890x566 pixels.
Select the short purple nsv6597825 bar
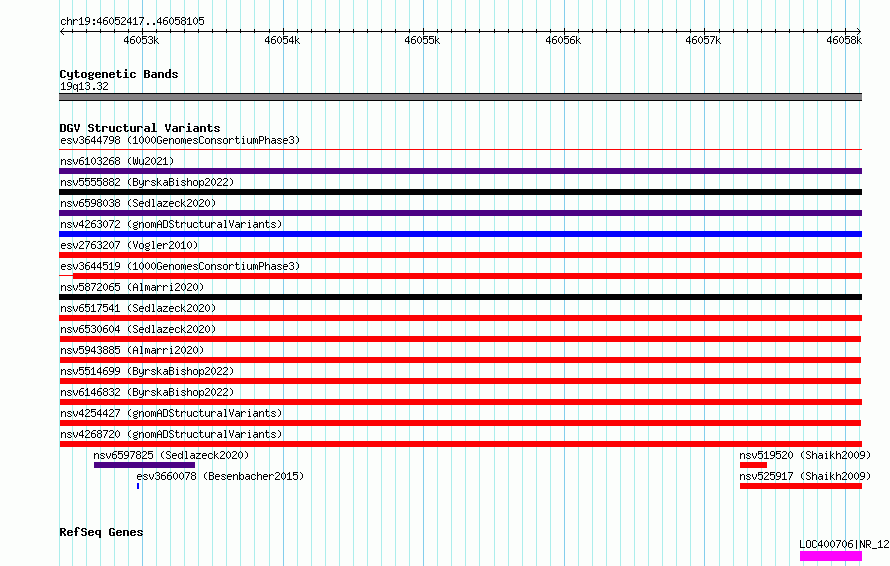pos(144,465)
